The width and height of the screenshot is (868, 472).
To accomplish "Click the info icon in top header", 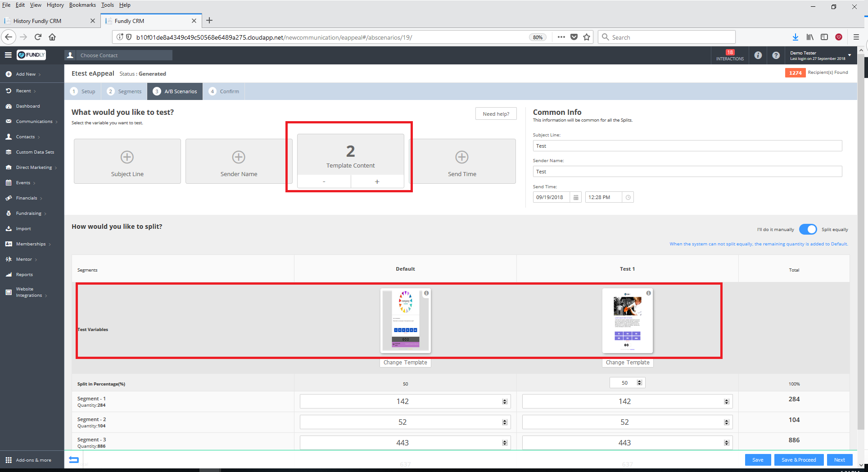I will [x=758, y=55].
